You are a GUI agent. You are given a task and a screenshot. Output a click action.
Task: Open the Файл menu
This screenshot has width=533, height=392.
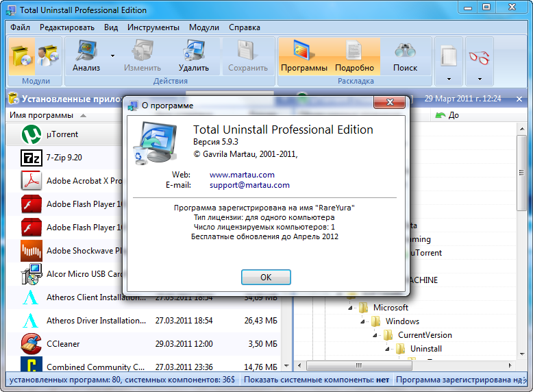coord(20,27)
